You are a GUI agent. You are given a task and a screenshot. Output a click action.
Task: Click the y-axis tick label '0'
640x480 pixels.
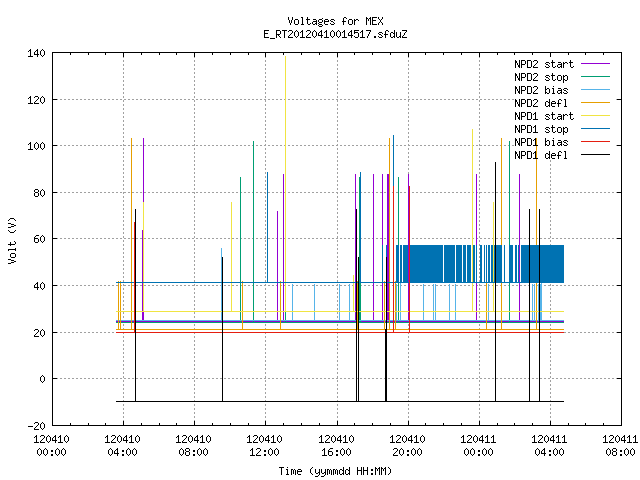click(42, 379)
